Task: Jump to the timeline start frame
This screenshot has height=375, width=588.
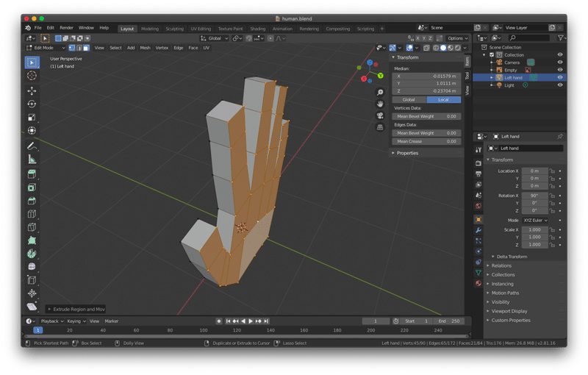Action: pos(228,321)
